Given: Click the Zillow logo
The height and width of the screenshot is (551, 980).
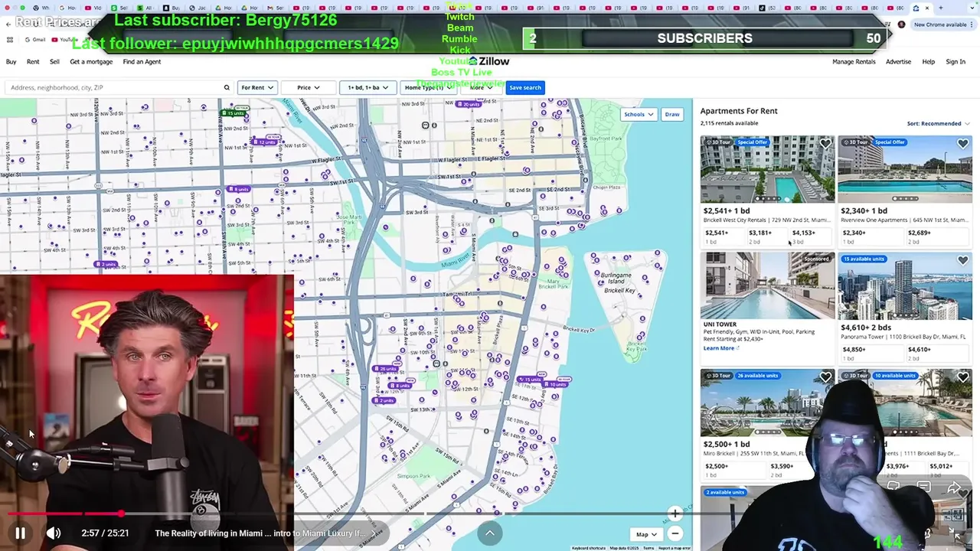Looking at the screenshot, I should coord(488,61).
